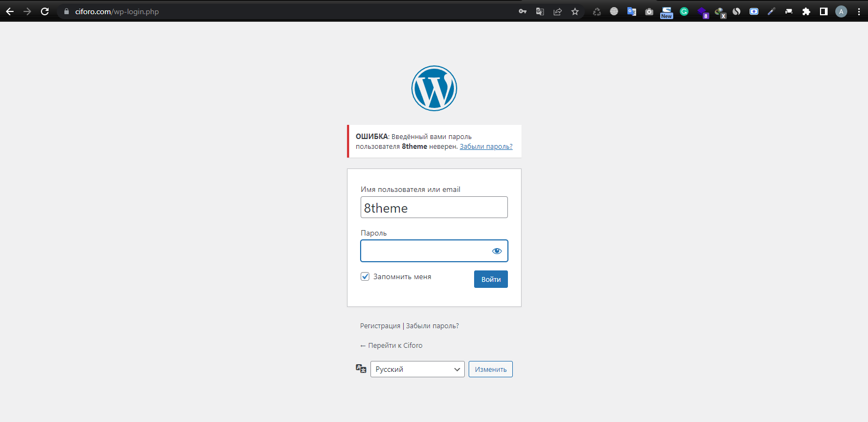
Task: Open the camera screenshot extension
Action: [x=649, y=11]
